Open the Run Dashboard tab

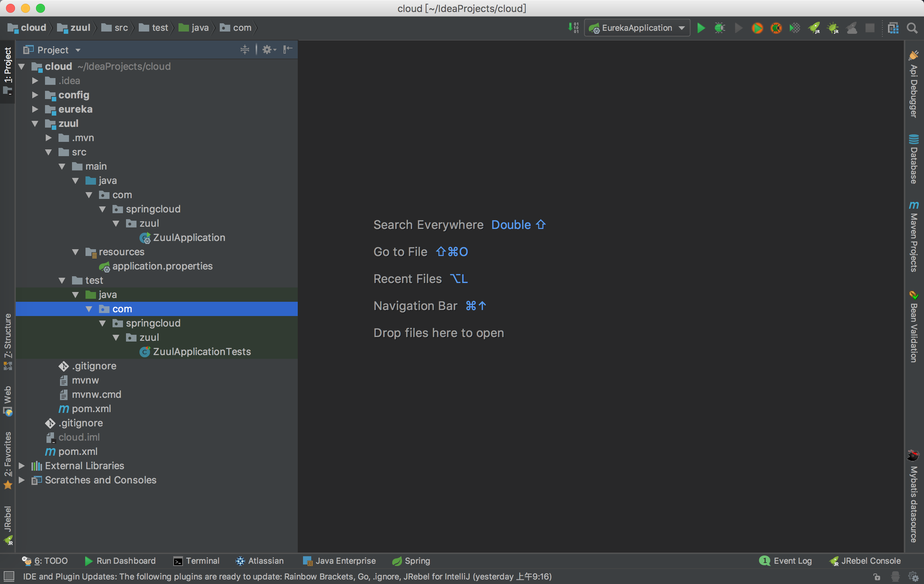pyautogui.click(x=120, y=561)
